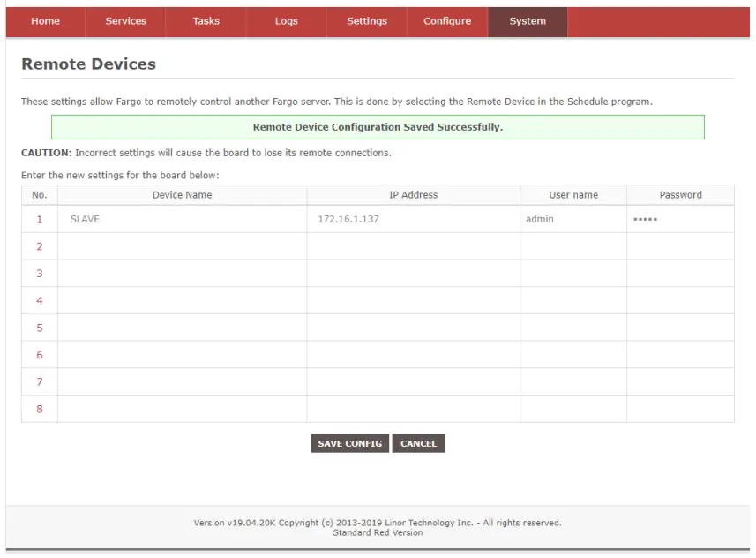Image resolution: width=756 pixels, height=558 pixels.
Task: Open the Configure tab
Action: 447,21
